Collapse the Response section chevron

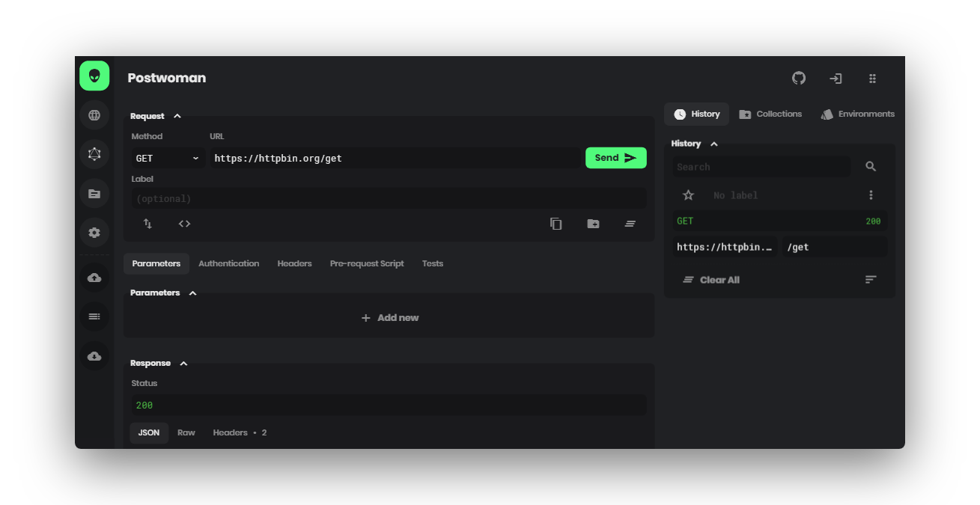pos(183,364)
